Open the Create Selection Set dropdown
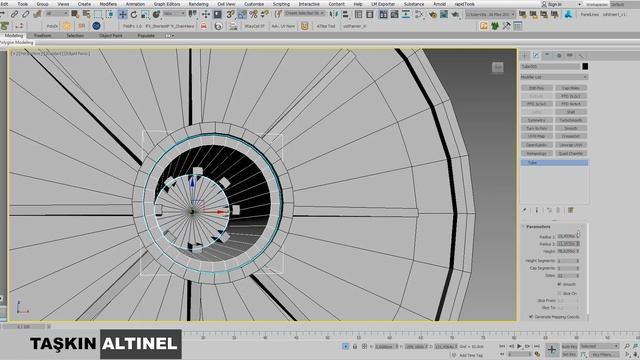 coord(304,14)
